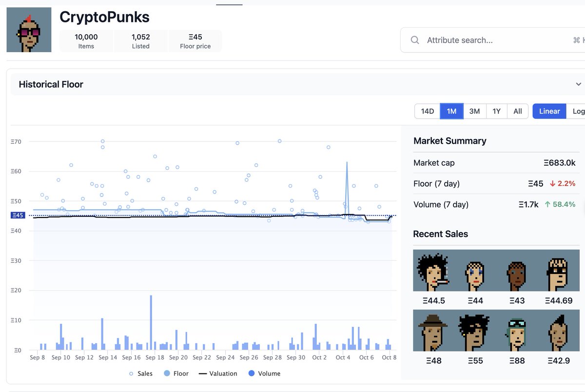
Task: Click the Sep 8 x-axis label
Action: tap(38, 357)
